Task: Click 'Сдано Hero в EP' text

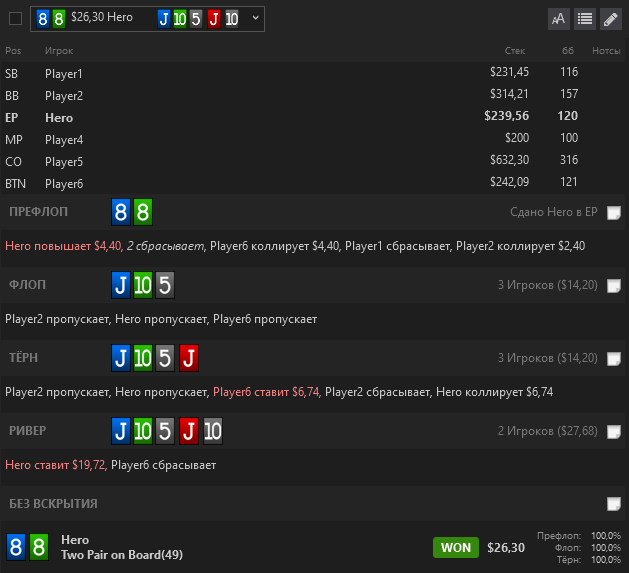Action: [x=554, y=212]
